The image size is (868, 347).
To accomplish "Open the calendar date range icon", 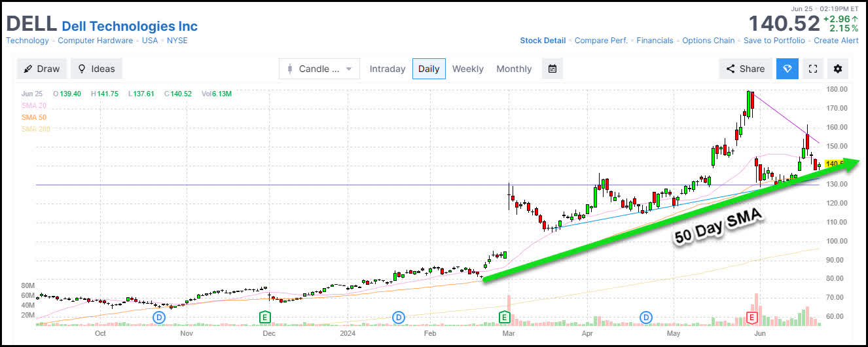I will pyautogui.click(x=552, y=69).
